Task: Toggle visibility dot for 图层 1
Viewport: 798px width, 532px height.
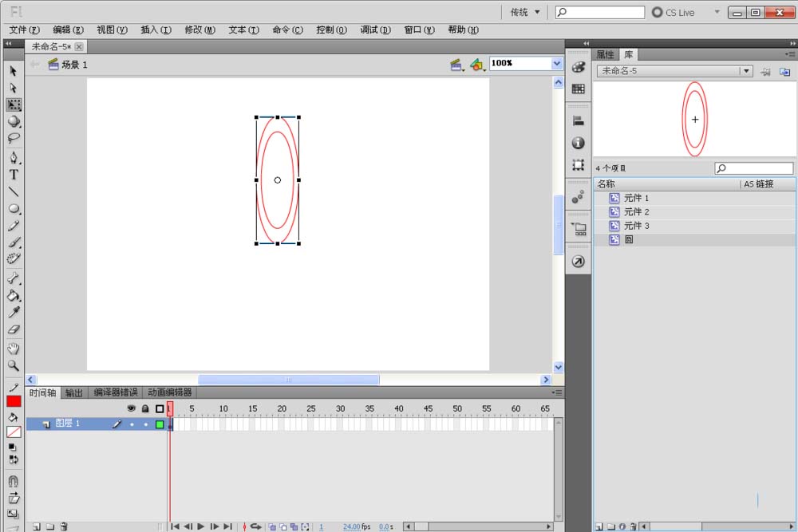Action: (132, 424)
